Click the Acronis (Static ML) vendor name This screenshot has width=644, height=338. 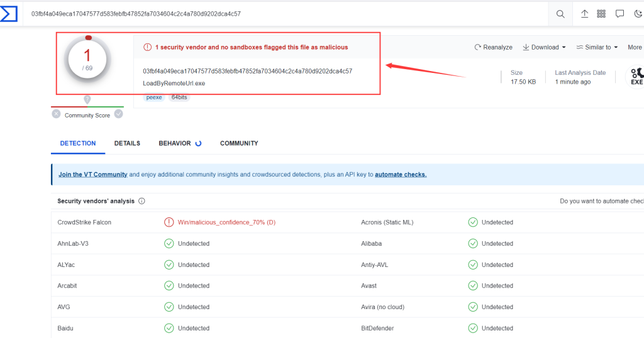click(x=387, y=222)
